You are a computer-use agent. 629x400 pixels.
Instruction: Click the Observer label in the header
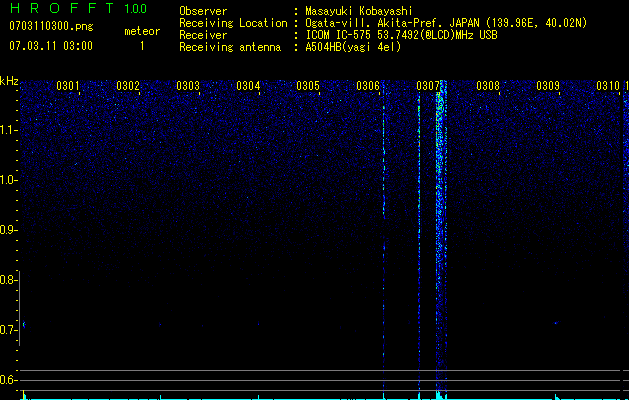click(203, 11)
